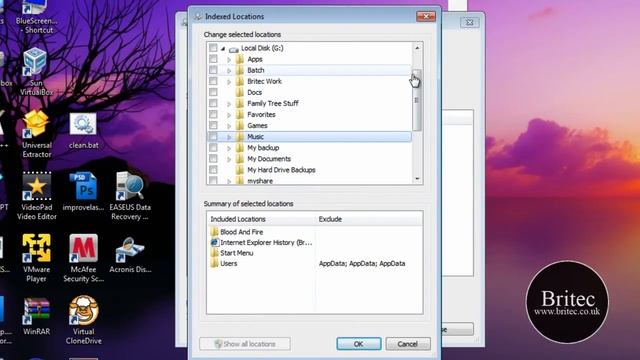Select My Documents in folder tree
This screenshot has width=640, height=360.
pyautogui.click(x=269, y=159)
